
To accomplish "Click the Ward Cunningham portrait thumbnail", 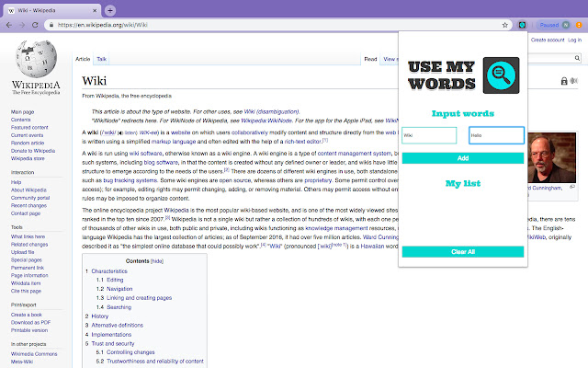I will [x=551, y=157].
